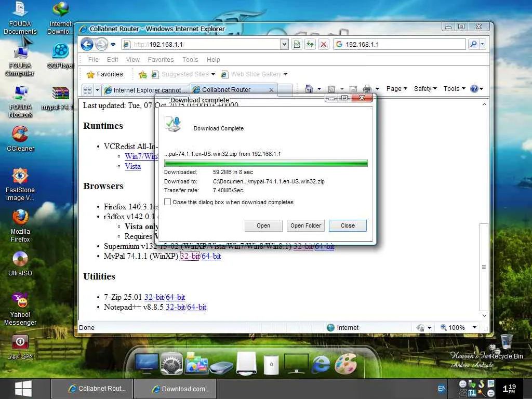Select Recycle Bin desktop icon

tap(507, 346)
